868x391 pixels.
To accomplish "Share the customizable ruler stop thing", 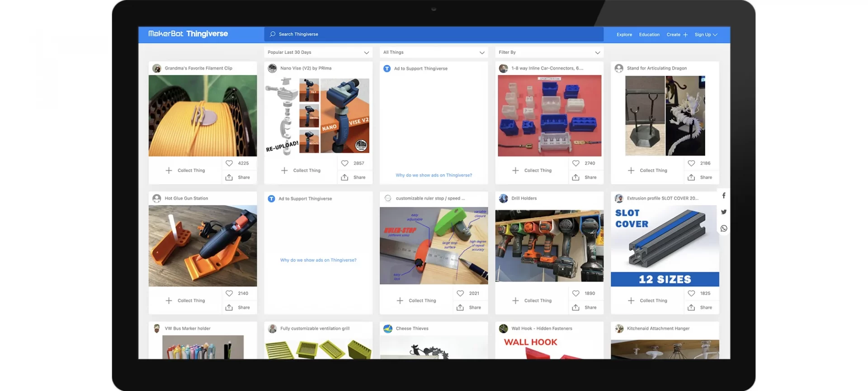I will click(x=469, y=308).
